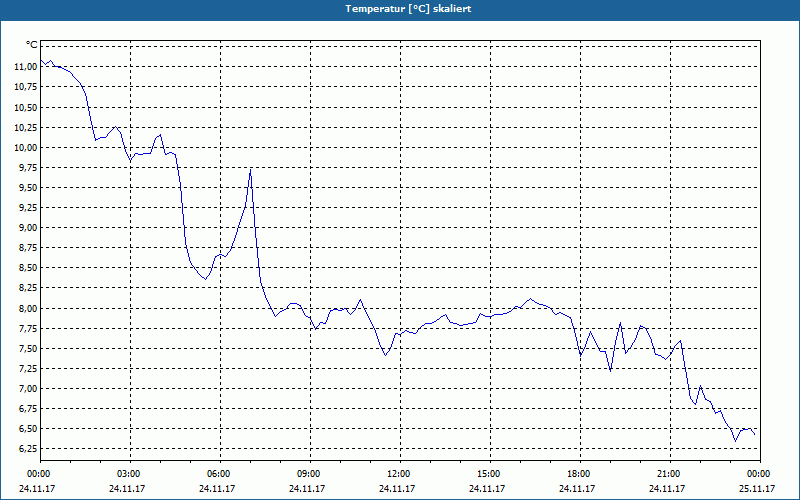This screenshot has height=500, width=800.
Task: Click the 09:00 time label
Action: [310, 474]
